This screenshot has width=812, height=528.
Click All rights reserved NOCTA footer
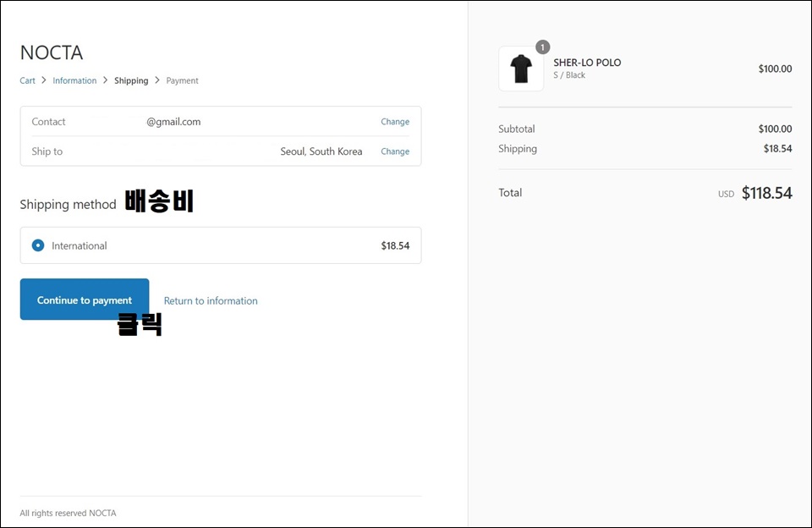68,513
